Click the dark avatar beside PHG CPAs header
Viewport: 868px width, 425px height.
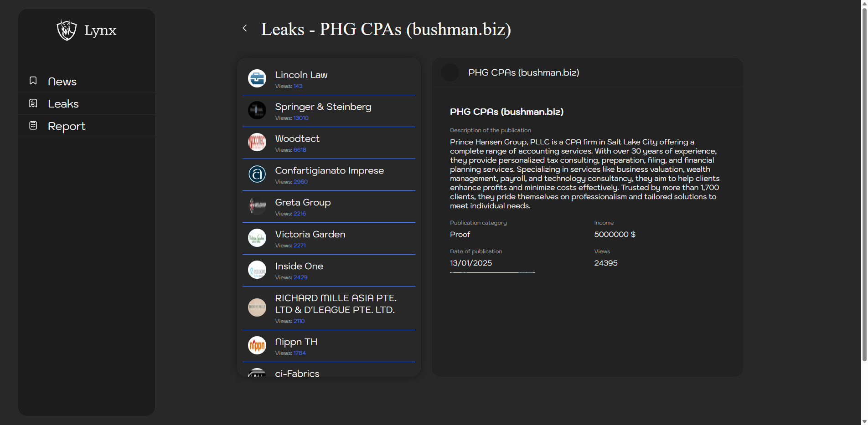click(x=450, y=72)
